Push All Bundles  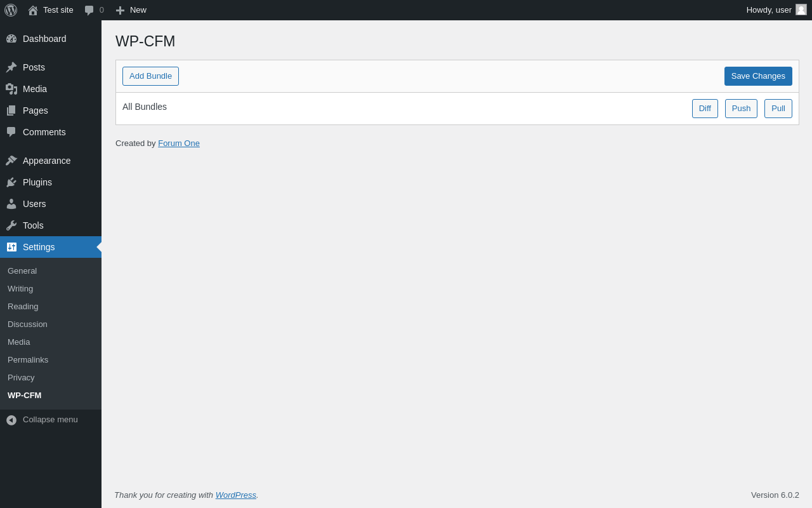(x=741, y=109)
